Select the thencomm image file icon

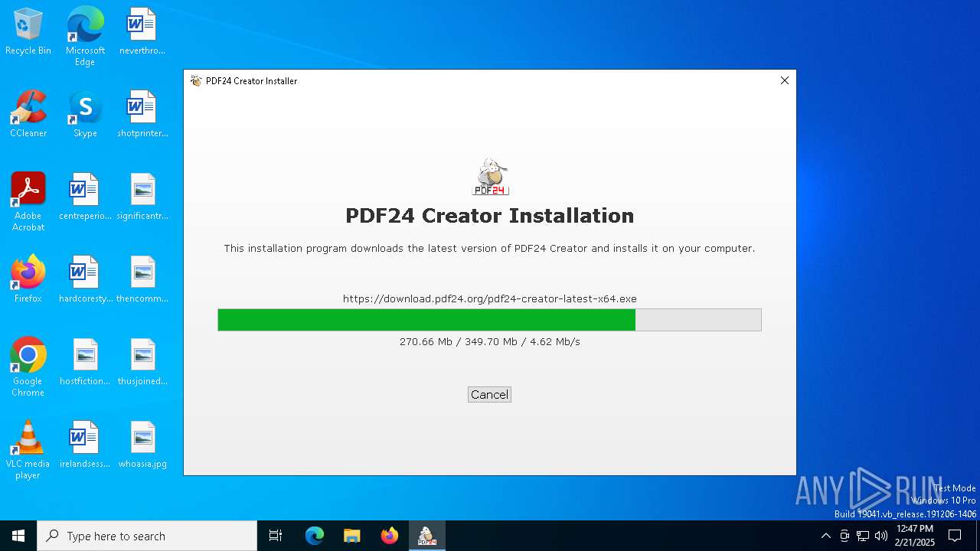(142, 280)
